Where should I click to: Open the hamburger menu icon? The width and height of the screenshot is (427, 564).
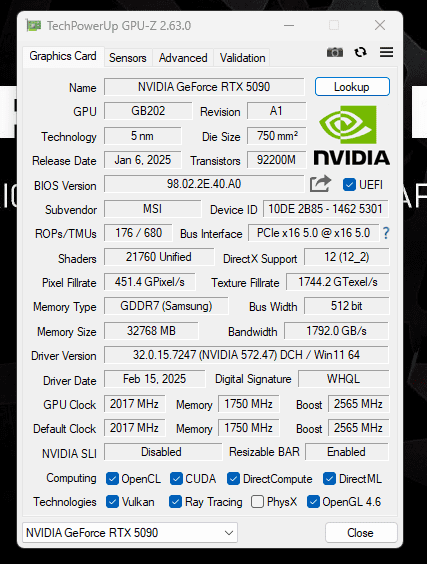386,53
